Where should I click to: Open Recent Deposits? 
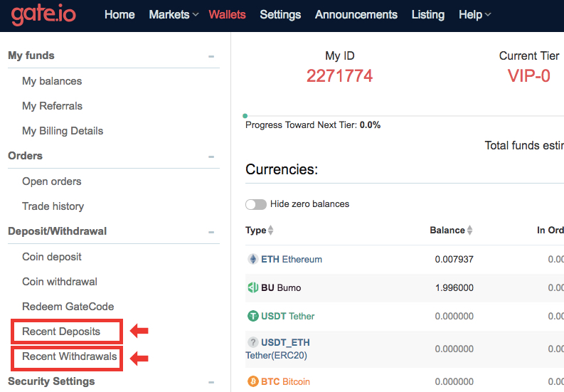tap(61, 331)
